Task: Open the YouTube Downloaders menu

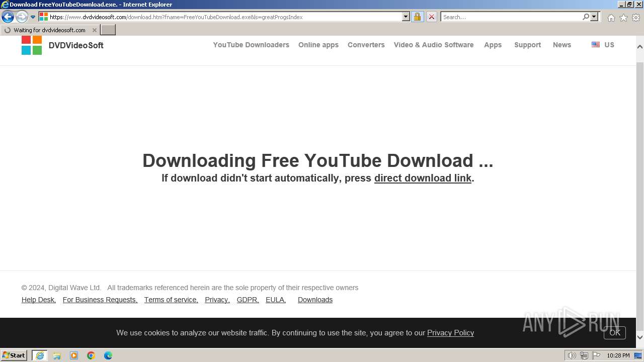Action: coord(251,45)
